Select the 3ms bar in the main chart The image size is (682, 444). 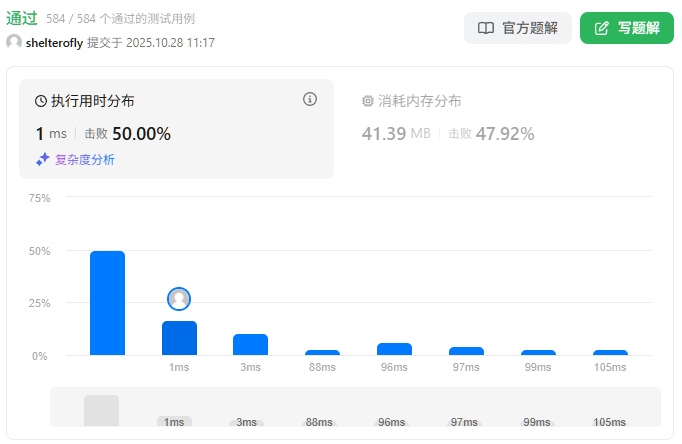(250, 344)
